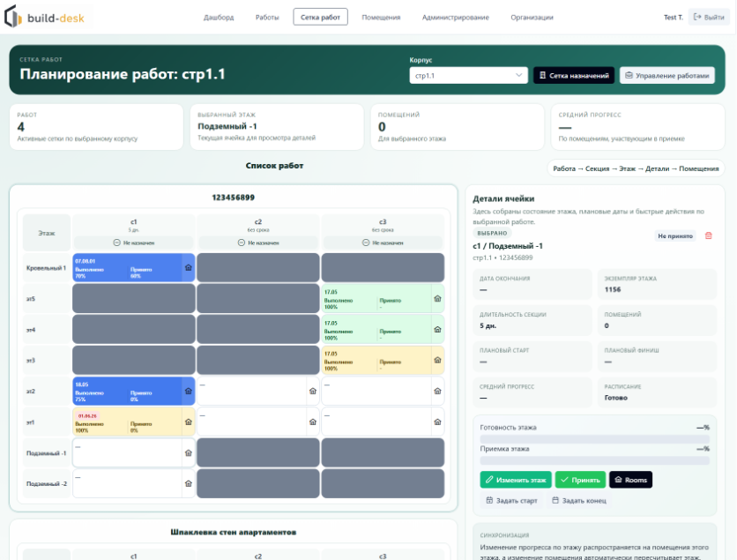Go to Работы tab
The width and height of the screenshot is (737, 560).
(267, 17)
